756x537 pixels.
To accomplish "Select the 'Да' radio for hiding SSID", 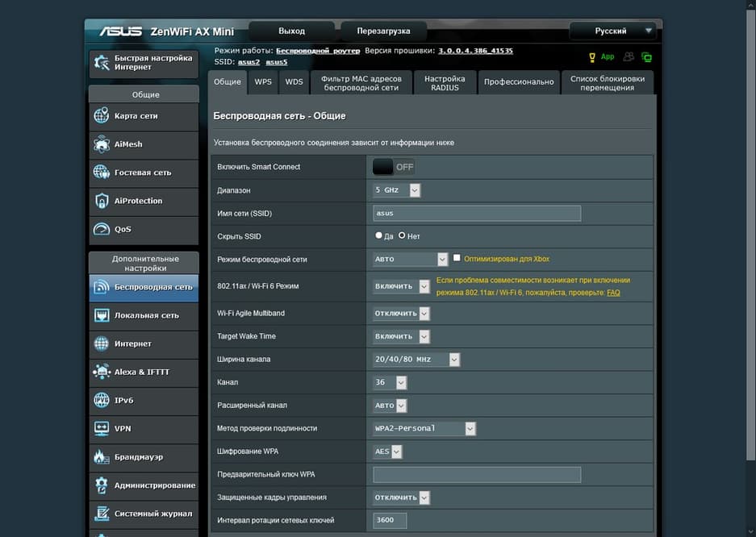I will [x=379, y=236].
